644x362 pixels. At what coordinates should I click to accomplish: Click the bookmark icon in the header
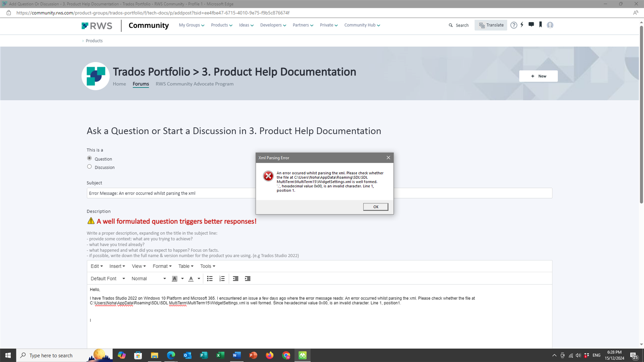pyautogui.click(x=541, y=25)
